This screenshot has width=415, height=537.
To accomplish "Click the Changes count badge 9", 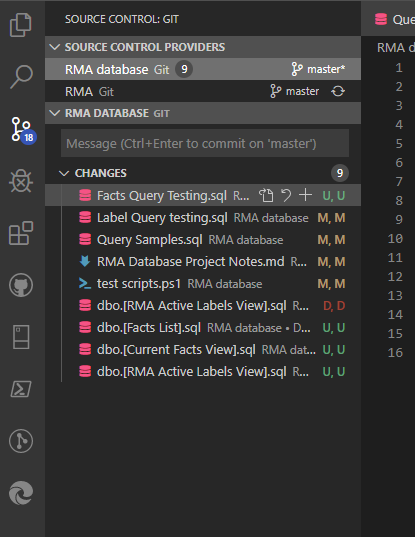I will 340,173.
